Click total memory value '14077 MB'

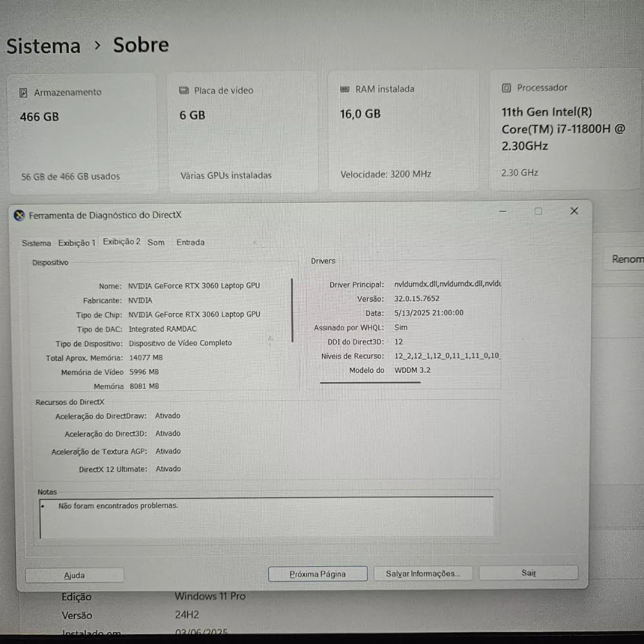[x=146, y=357]
